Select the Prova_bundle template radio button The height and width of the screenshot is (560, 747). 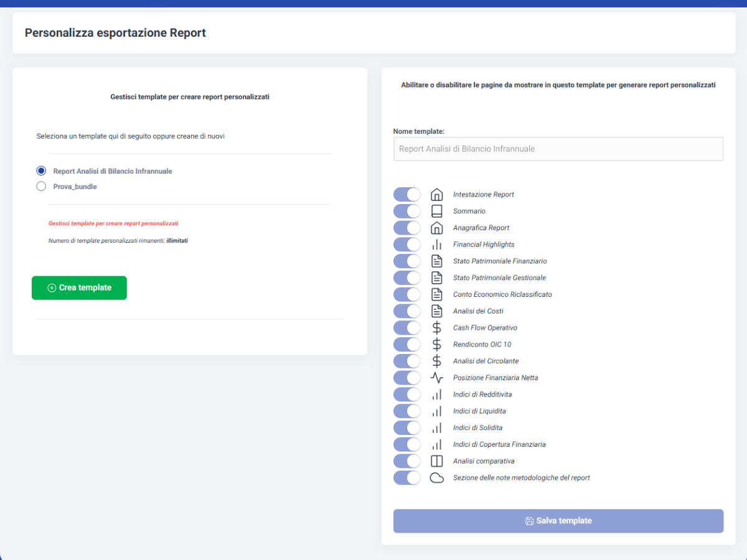pos(41,186)
